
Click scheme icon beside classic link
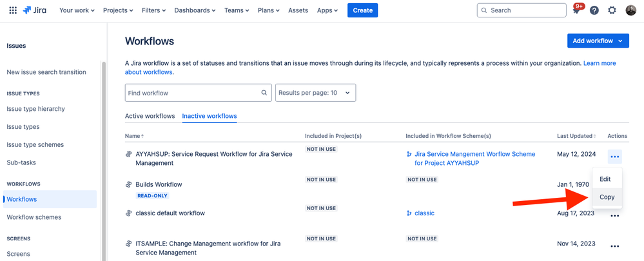pyautogui.click(x=409, y=213)
